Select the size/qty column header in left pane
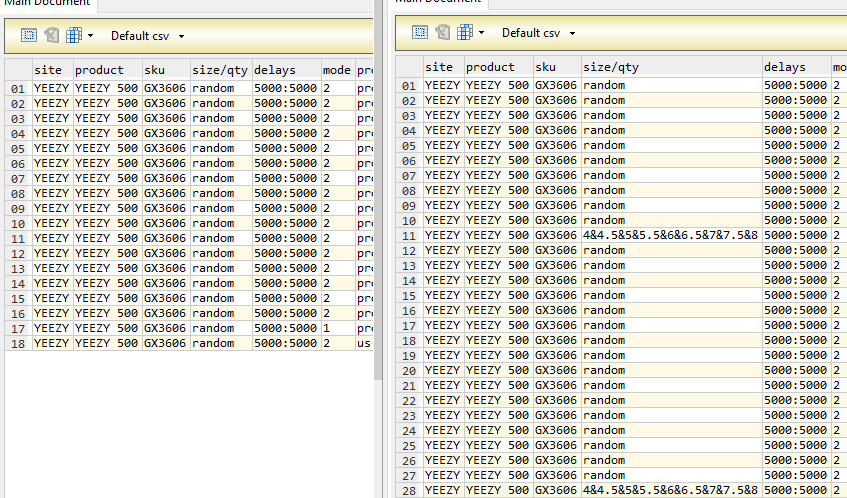The width and height of the screenshot is (847, 498). [x=221, y=70]
